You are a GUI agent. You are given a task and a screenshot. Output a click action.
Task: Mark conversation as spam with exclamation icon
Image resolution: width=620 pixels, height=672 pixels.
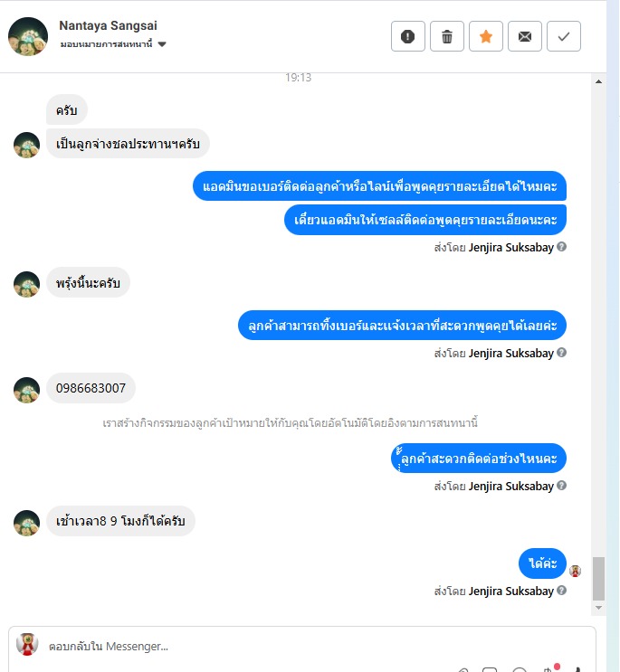(408, 36)
